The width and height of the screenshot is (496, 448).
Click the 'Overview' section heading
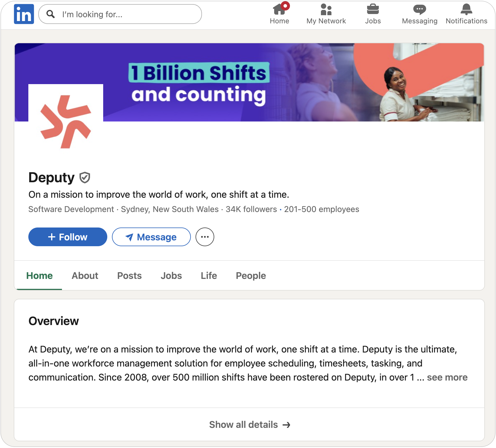pos(53,321)
